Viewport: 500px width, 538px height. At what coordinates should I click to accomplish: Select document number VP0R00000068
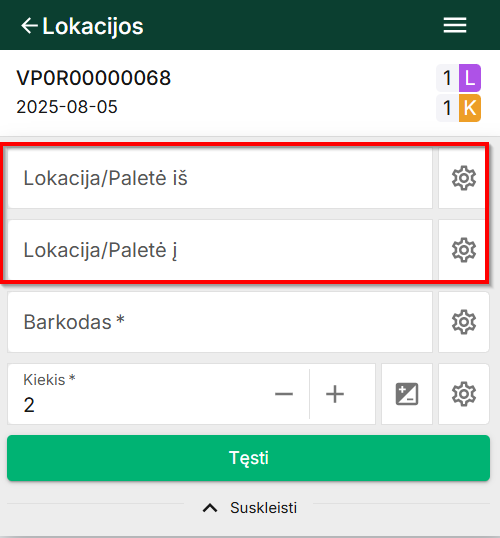click(x=93, y=78)
